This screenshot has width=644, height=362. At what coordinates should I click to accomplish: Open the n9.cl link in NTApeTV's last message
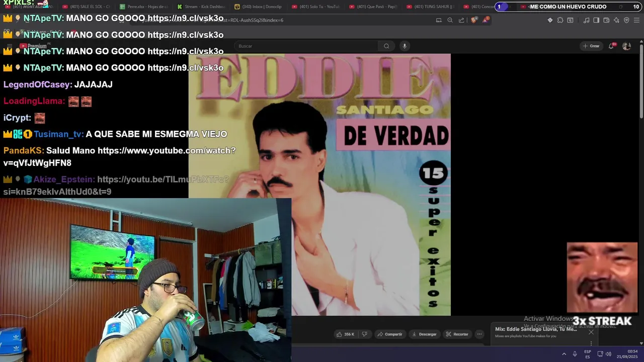pos(185,68)
